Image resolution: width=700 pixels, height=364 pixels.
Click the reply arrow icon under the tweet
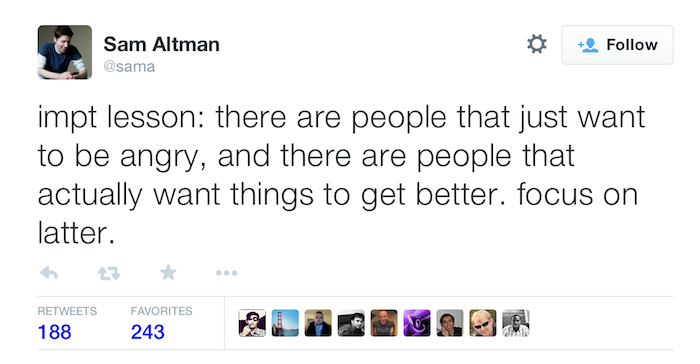tap(49, 272)
